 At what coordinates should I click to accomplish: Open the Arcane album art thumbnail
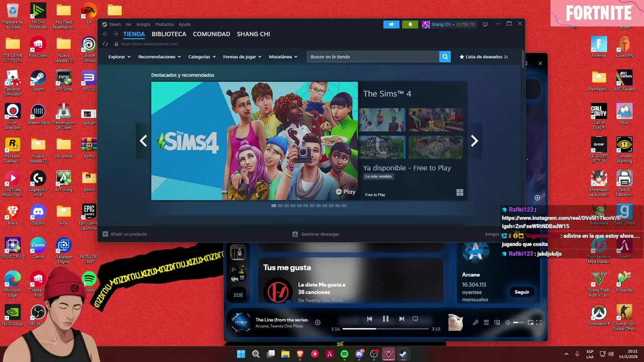point(240,322)
